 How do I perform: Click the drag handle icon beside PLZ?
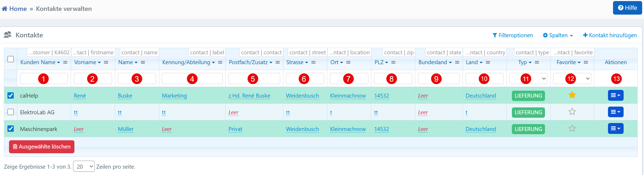tap(393, 63)
